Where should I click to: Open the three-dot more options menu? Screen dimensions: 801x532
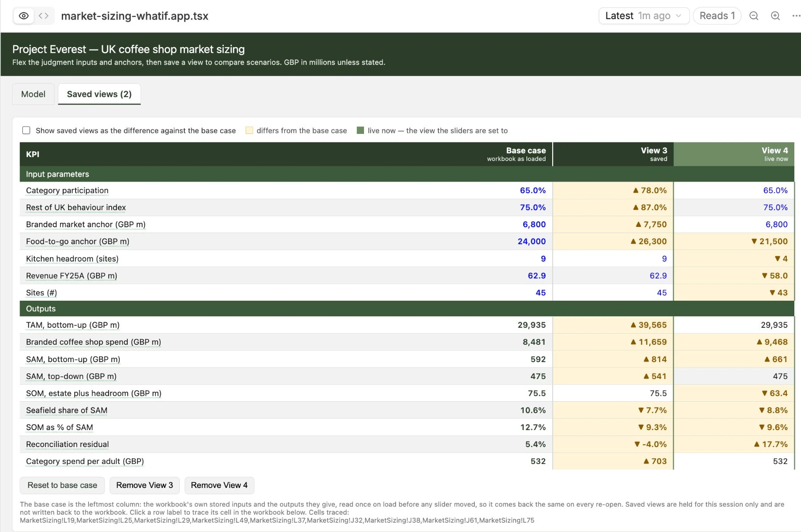click(796, 16)
